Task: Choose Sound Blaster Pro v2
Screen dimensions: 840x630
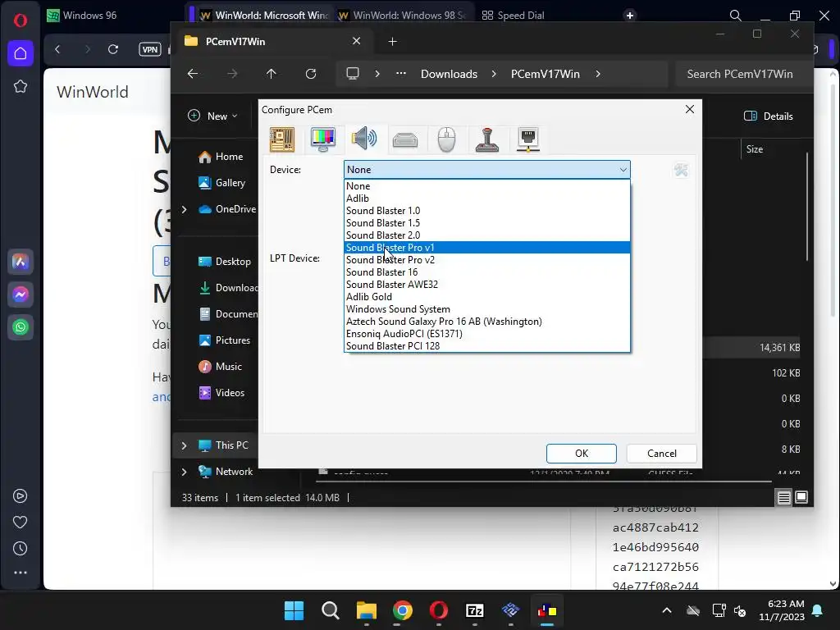Action: coord(487,260)
